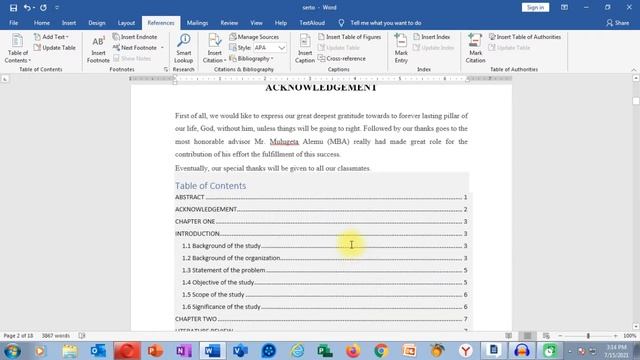Click Insert Index
Screen dimensions: 640x360
coord(431,37)
